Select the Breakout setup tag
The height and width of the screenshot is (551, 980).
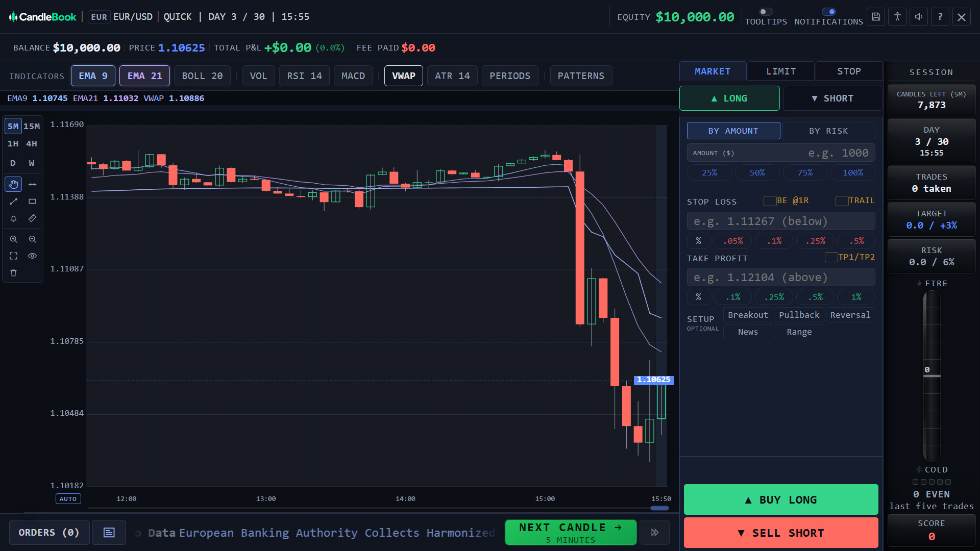[x=748, y=315]
